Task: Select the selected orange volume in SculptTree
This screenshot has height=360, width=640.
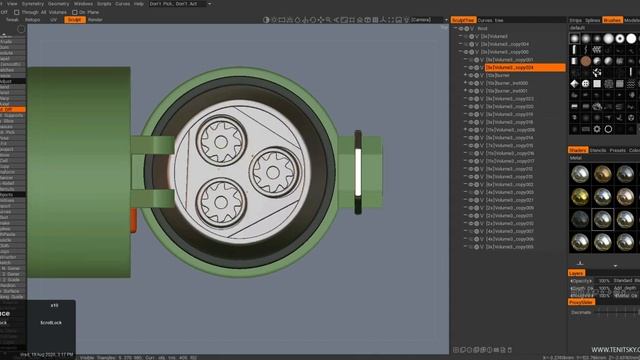Action: tap(525, 68)
